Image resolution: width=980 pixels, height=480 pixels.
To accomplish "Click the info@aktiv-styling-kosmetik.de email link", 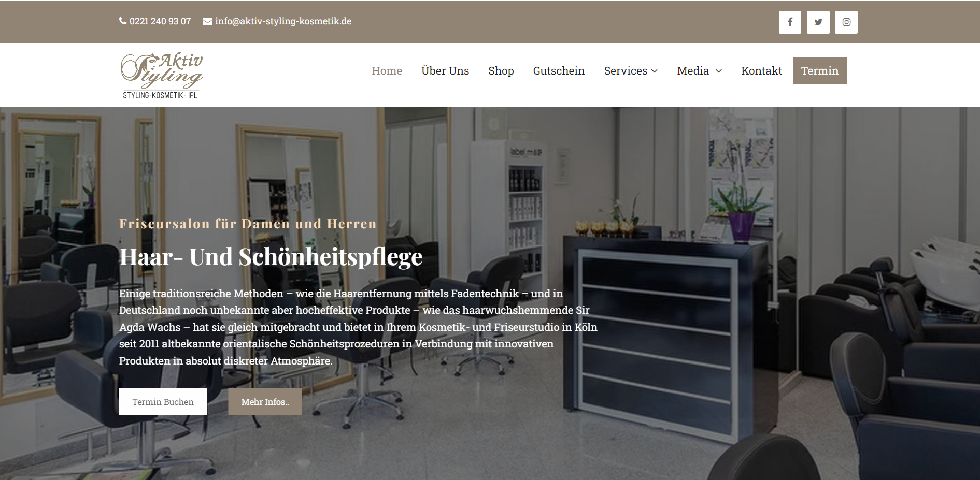I will 283,21.
